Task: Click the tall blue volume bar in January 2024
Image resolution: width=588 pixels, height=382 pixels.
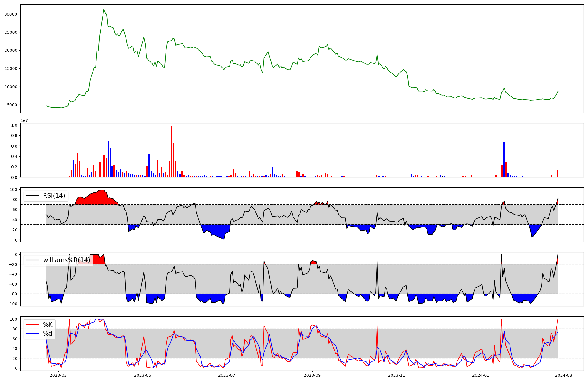Action: pos(504,160)
